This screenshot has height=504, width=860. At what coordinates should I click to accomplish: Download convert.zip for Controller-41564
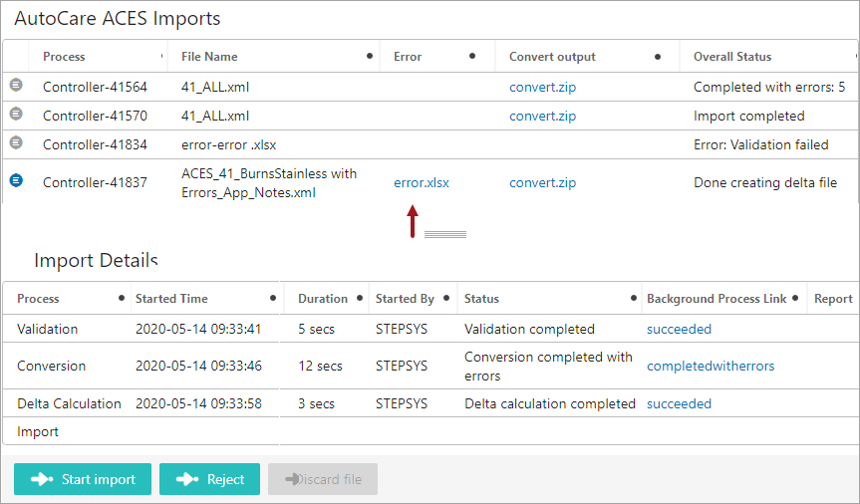542,88
